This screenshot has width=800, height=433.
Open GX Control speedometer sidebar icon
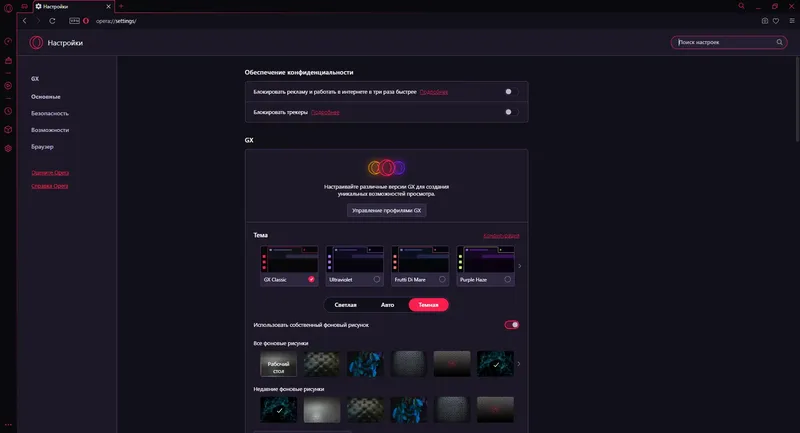[8, 41]
